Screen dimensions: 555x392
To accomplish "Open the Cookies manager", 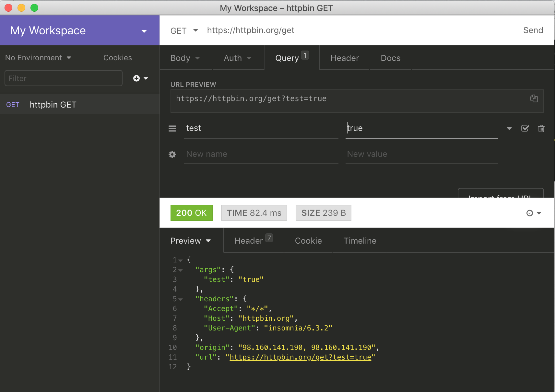I will [x=118, y=58].
